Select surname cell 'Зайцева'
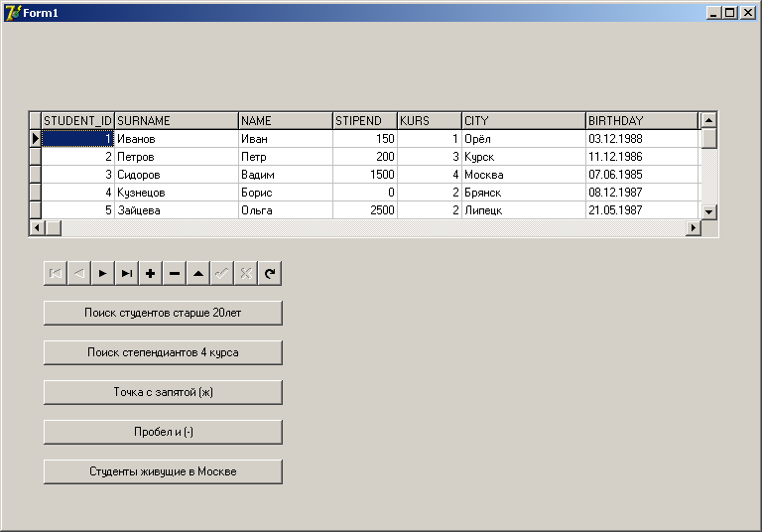This screenshot has height=532, width=762. point(177,210)
